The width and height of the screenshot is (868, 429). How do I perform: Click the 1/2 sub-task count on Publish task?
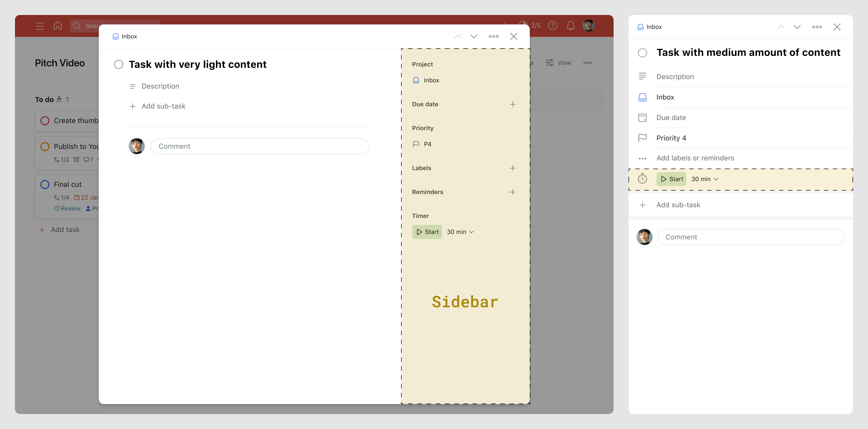pos(62,160)
